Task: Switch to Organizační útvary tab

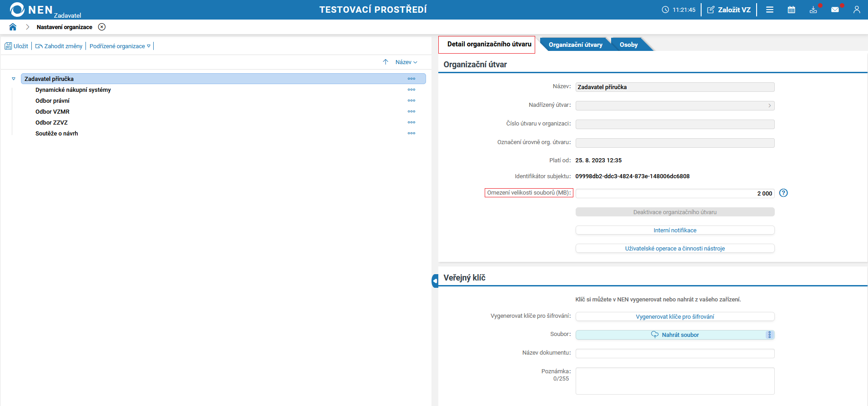Action: 575,45
